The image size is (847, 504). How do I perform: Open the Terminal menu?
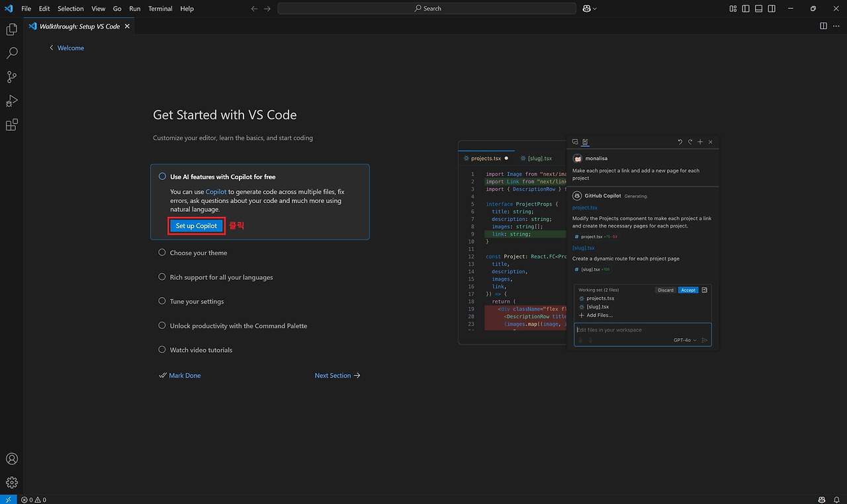(160, 9)
